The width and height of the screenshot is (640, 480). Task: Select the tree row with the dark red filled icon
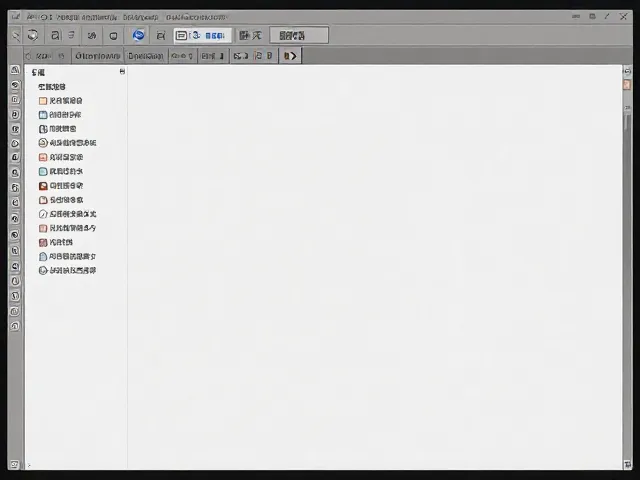pos(61,186)
